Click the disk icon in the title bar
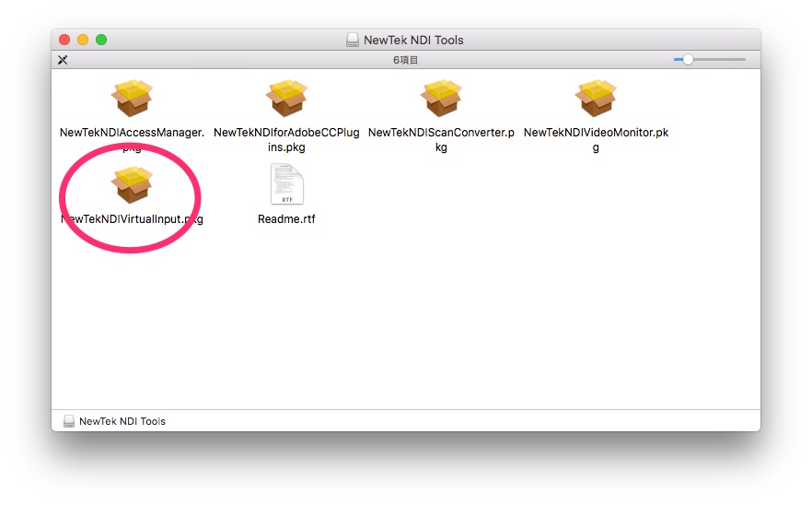Viewport: 812px width, 505px height. [352, 40]
